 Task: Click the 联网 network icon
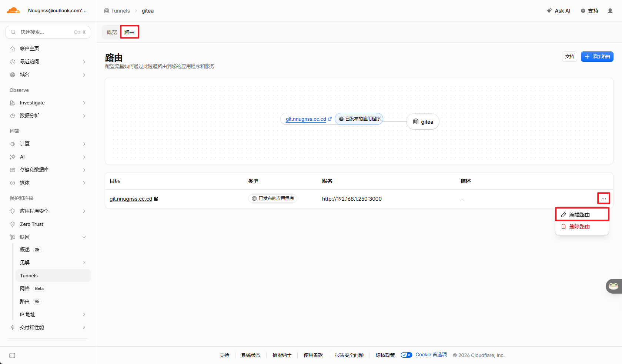point(13,237)
